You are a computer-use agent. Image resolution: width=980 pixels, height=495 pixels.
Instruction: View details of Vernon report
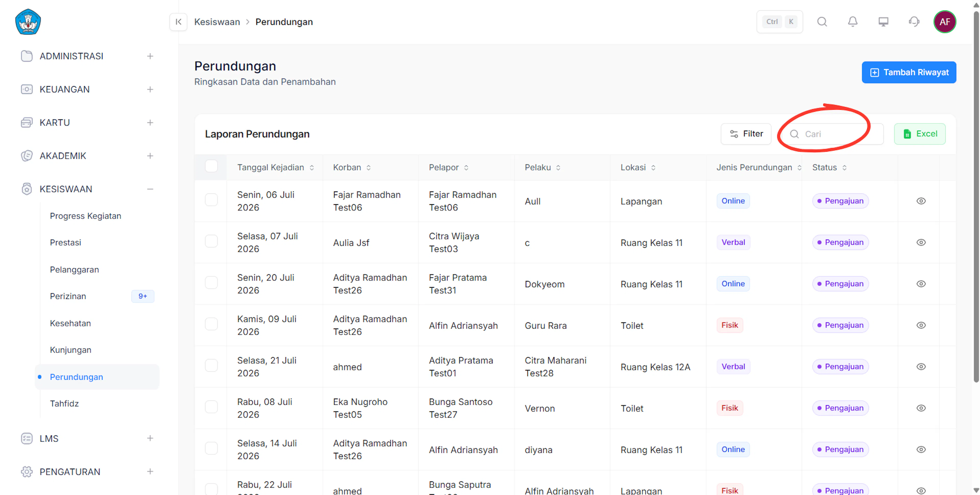pyautogui.click(x=921, y=408)
